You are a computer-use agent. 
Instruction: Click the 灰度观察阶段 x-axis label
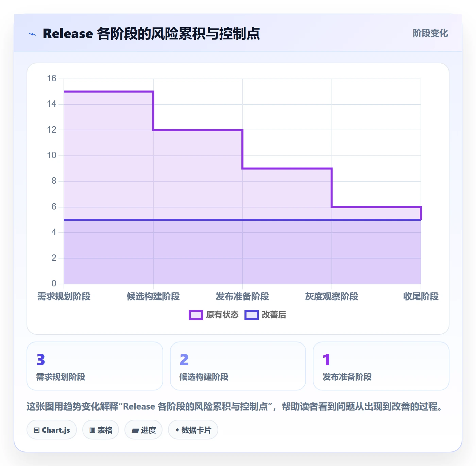(332, 297)
